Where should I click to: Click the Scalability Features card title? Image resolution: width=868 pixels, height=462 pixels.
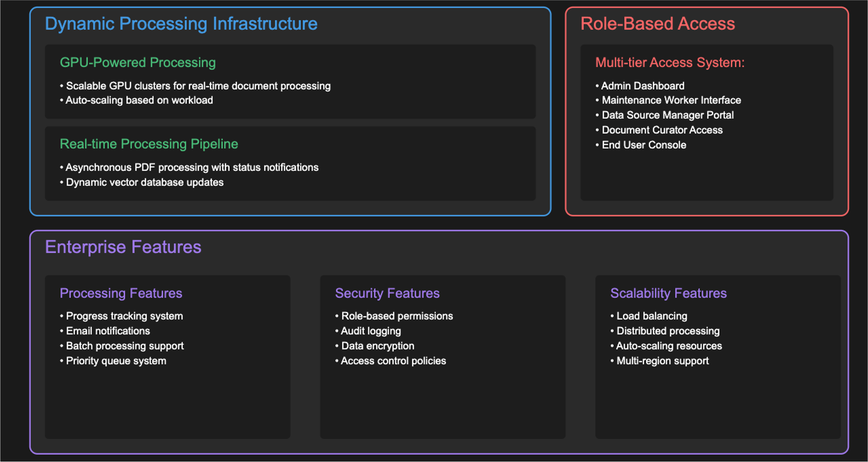click(x=668, y=293)
